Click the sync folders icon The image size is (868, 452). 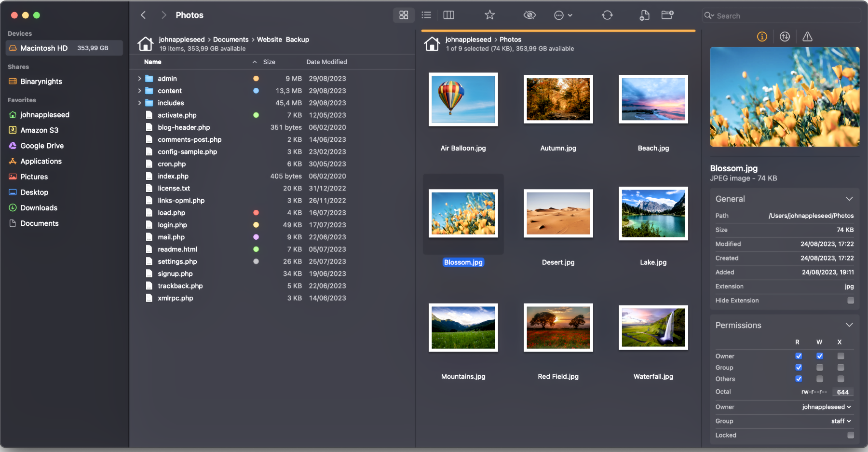[607, 15]
